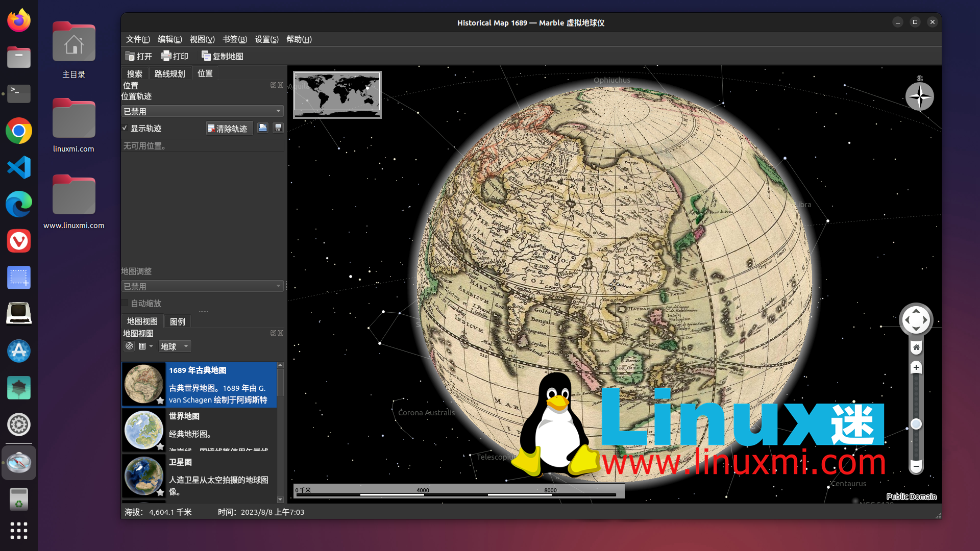Open the linuxmi.com desktop folder
980x551 pixels.
(73, 126)
